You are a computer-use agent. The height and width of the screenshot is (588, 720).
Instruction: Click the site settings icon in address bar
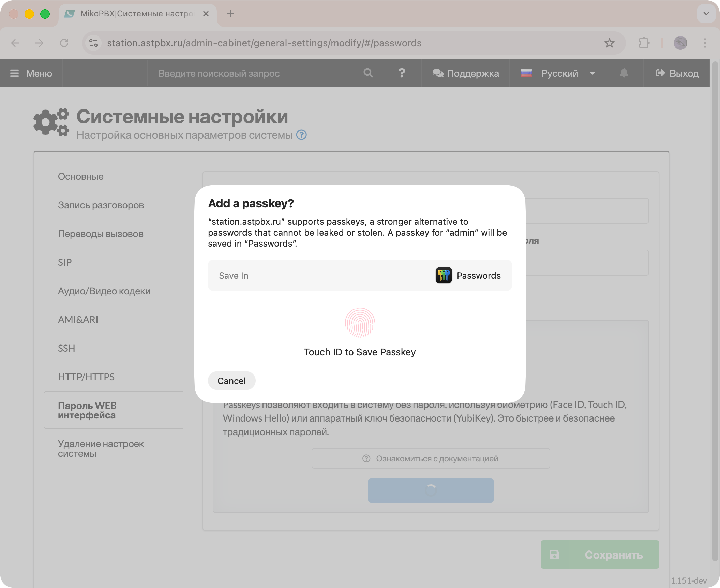coord(93,43)
